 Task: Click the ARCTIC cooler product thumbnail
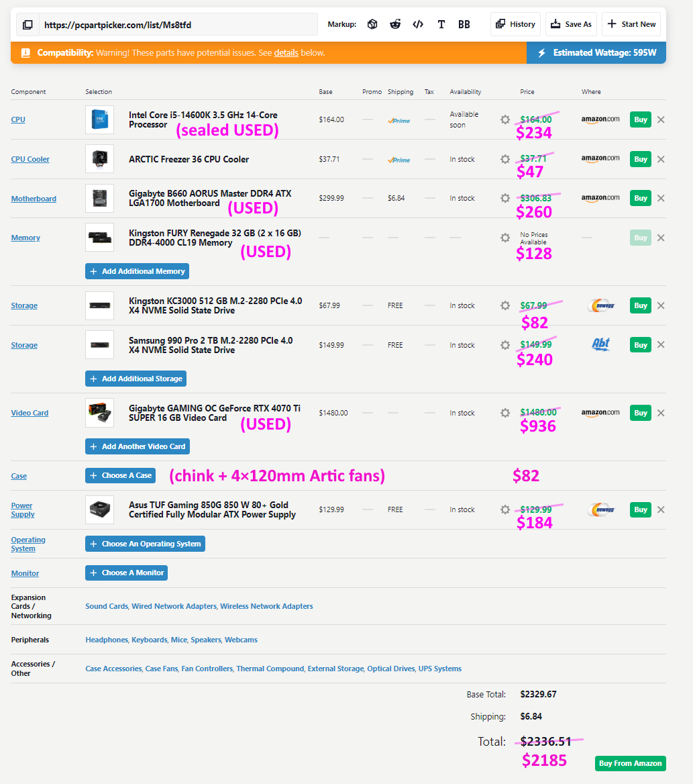(99, 159)
